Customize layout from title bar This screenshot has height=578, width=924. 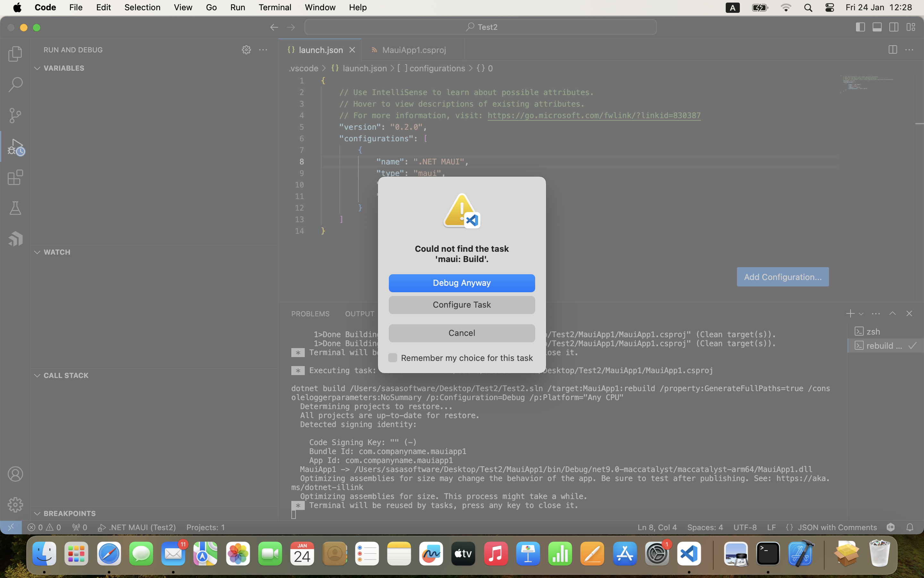pyautogui.click(x=911, y=27)
